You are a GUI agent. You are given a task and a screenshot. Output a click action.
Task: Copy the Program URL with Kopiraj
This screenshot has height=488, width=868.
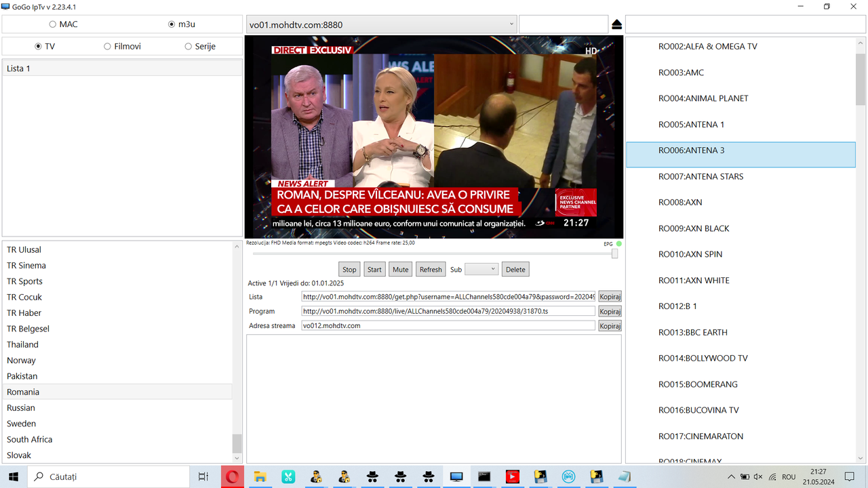click(x=610, y=311)
